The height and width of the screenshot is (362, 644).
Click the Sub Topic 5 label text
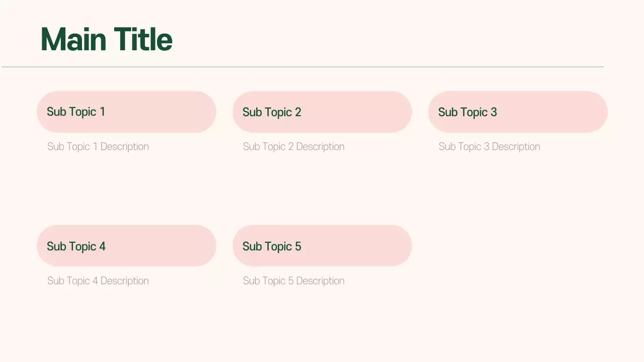(x=272, y=246)
